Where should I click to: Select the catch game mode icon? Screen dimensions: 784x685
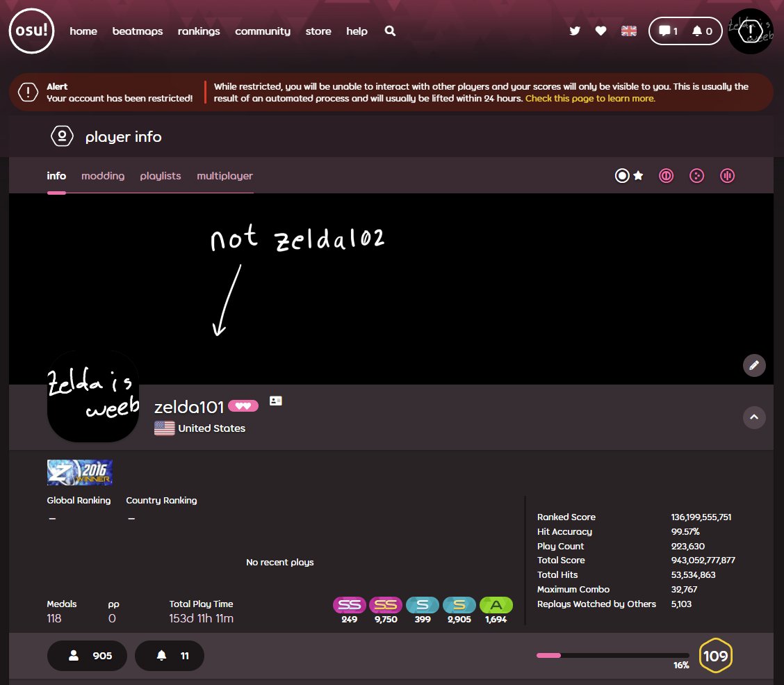[x=696, y=176]
